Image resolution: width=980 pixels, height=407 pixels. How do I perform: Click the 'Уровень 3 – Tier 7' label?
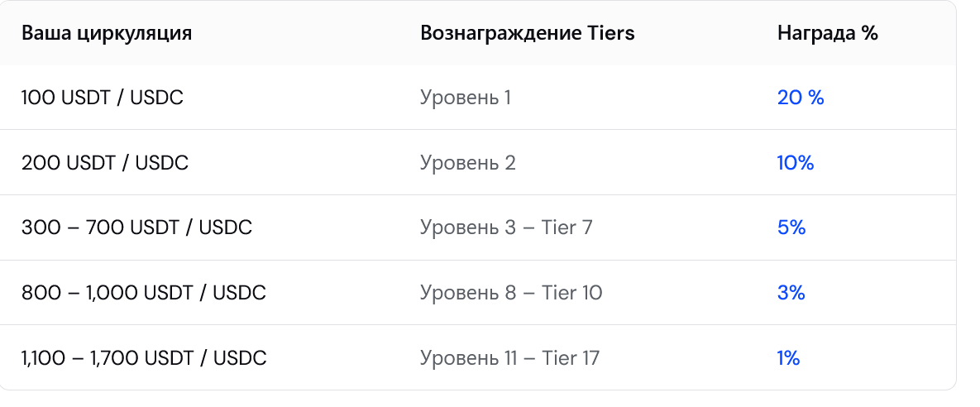coord(506,227)
